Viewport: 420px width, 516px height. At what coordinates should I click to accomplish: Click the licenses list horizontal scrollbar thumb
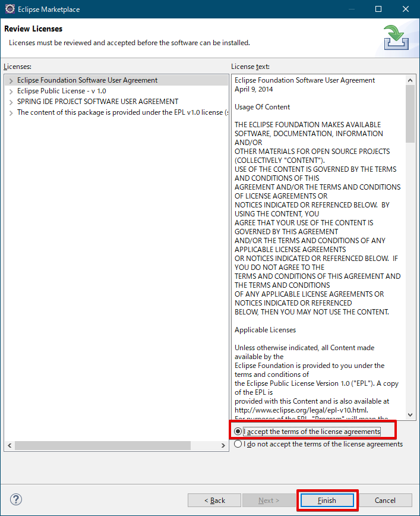point(103,446)
